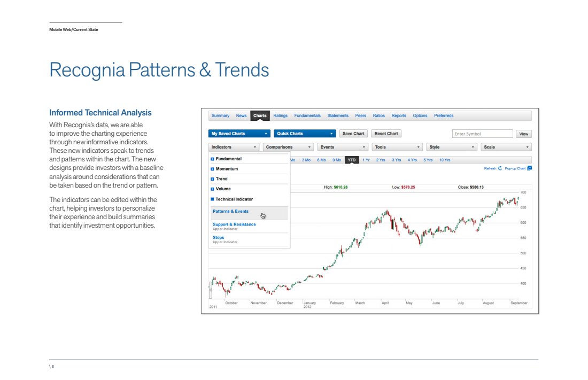
Task: Expand the Fundamental plus icon
Action: click(212, 159)
